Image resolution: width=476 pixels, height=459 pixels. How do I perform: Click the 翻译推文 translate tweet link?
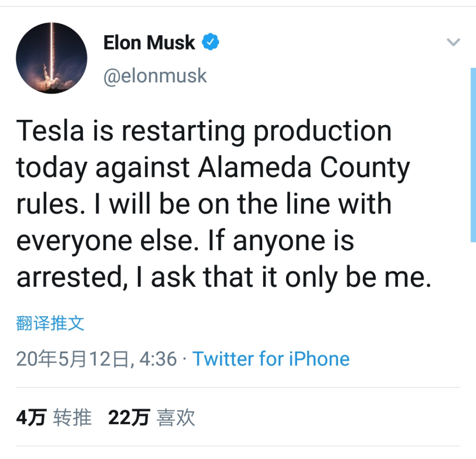pyautogui.click(x=50, y=323)
